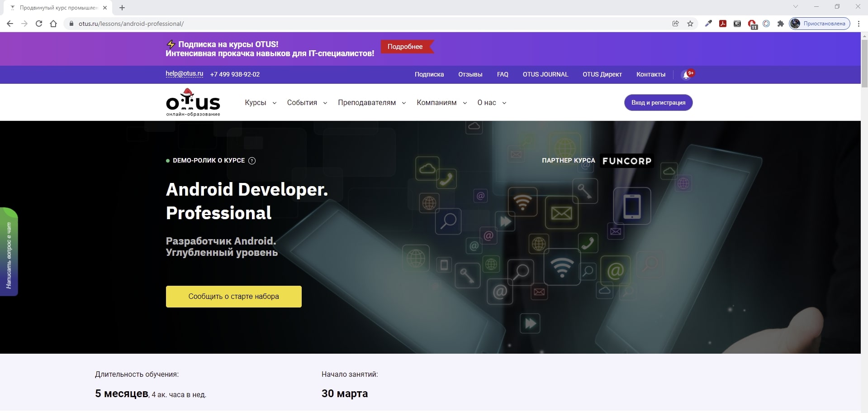The image size is (868, 413).
Task: Close the current browser tab
Action: [105, 8]
